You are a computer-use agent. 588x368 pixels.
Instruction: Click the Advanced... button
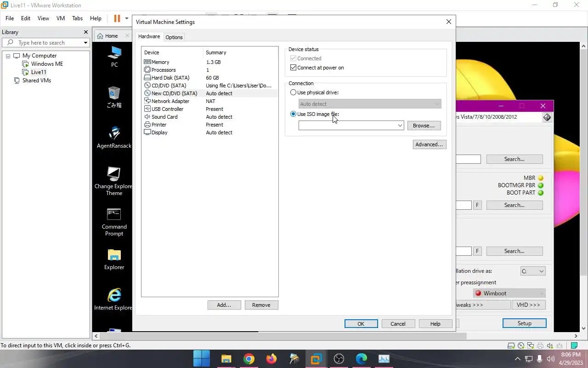coord(430,144)
